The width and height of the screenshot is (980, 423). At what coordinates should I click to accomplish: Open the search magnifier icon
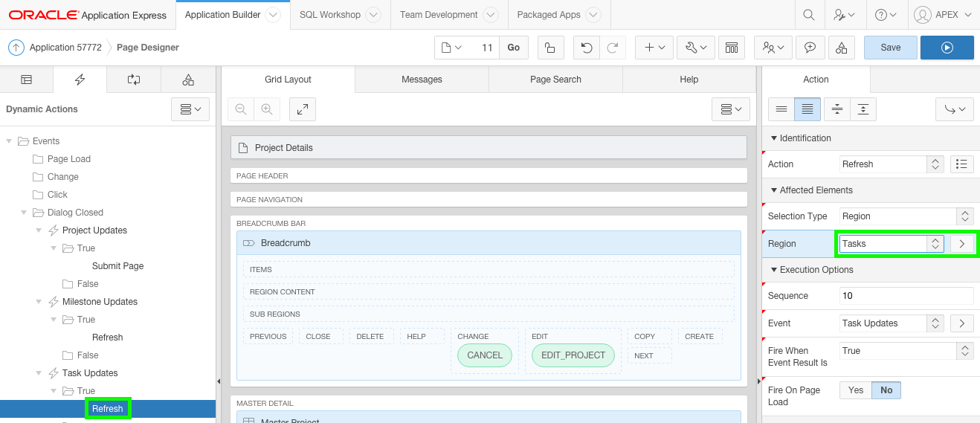pyautogui.click(x=808, y=15)
